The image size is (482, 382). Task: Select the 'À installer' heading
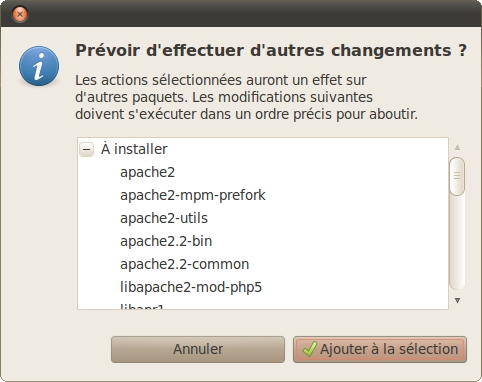(134, 149)
